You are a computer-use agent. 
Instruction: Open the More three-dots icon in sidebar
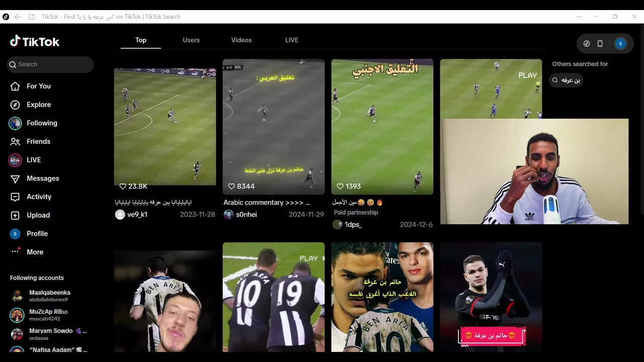click(15, 251)
